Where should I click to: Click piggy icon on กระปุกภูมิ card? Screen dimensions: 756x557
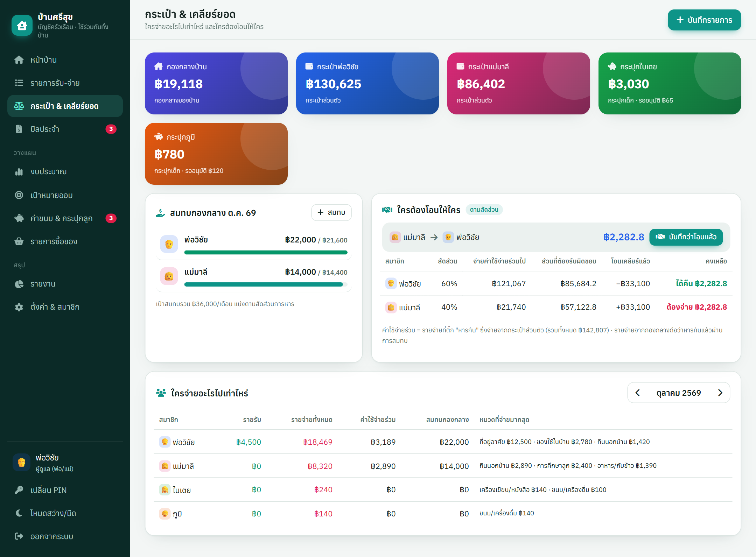tap(159, 137)
